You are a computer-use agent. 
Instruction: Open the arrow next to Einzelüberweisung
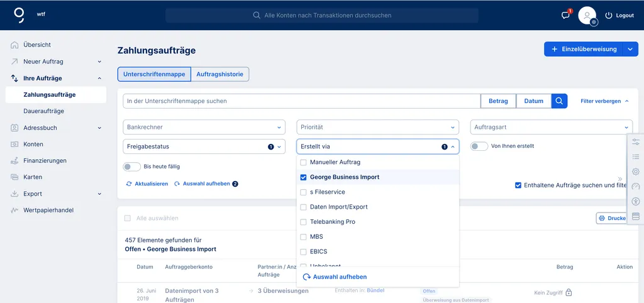630,49
